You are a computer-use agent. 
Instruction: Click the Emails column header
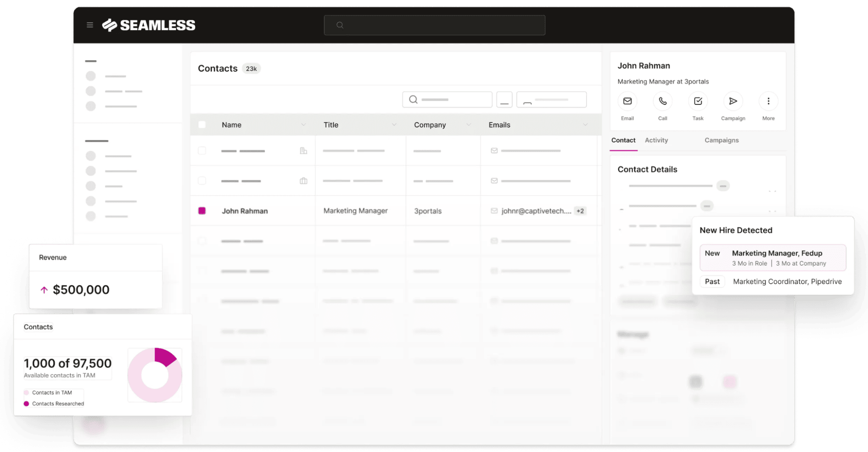(x=499, y=125)
